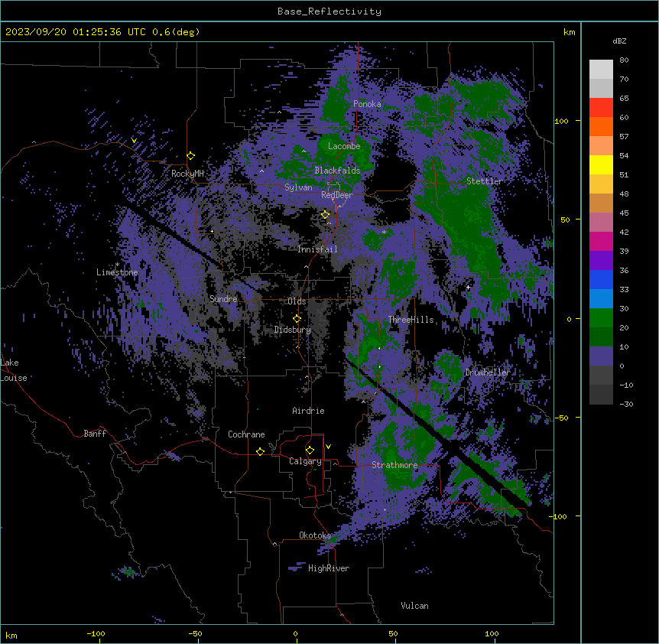Click the Strathmore label
Image resolution: width=659 pixels, height=644 pixels.
click(394, 465)
